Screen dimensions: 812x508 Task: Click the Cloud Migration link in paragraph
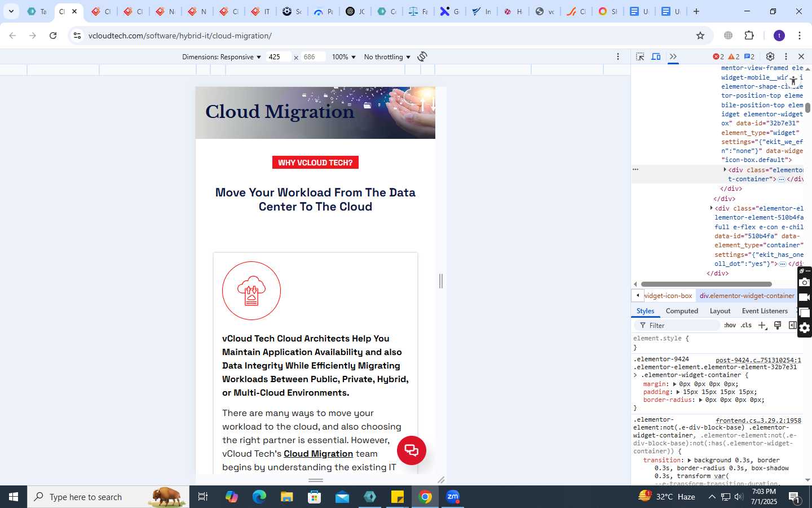(x=318, y=454)
